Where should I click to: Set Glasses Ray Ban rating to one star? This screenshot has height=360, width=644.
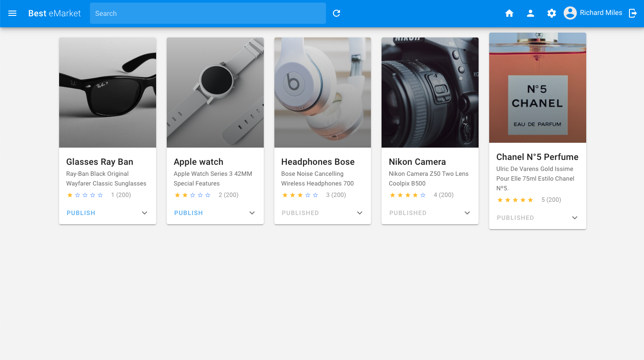pos(70,195)
